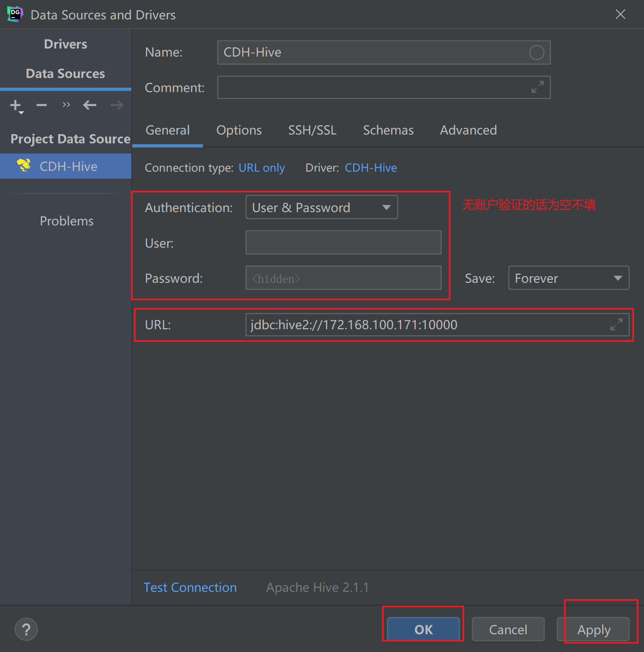The image size is (644, 652).
Task: Click the DataGrip logo icon in title bar
Action: click(15, 14)
